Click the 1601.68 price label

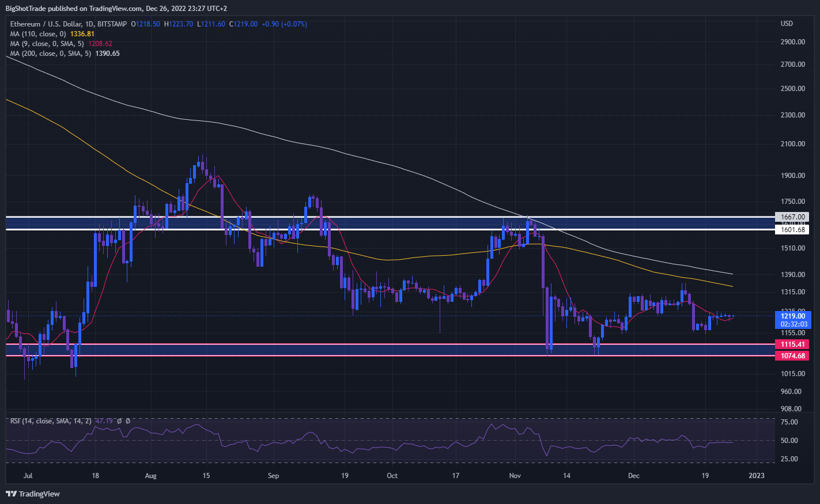[793, 230]
